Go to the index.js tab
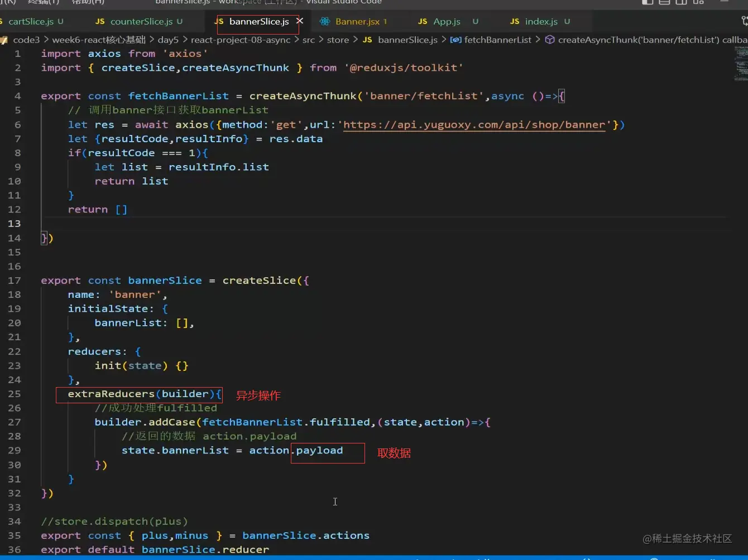 541,21
